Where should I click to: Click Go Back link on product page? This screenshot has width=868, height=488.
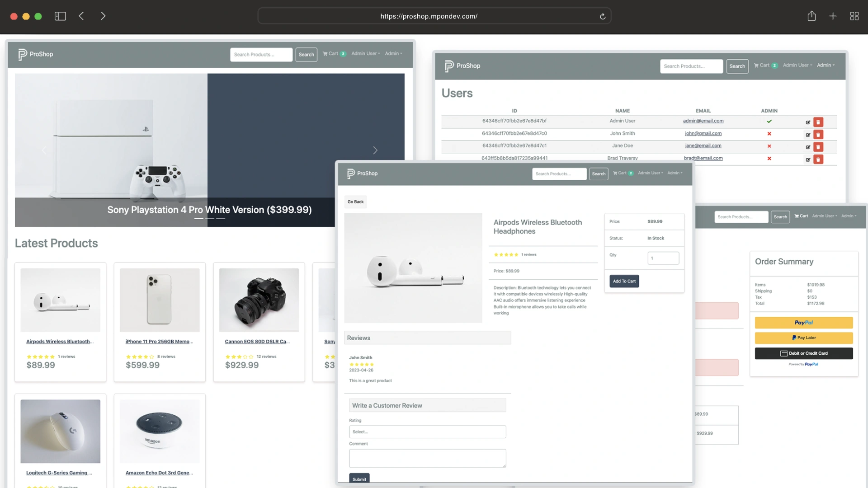(x=356, y=202)
